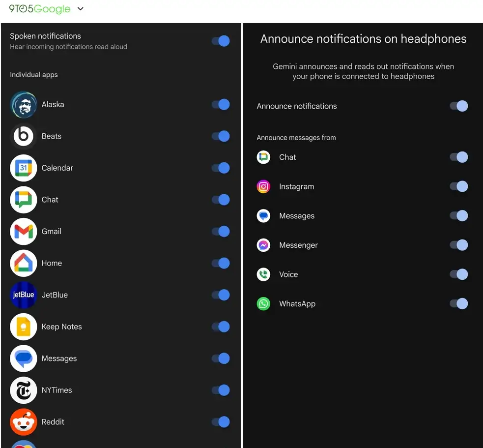The height and width of the screenshot is (448, 483).
Task: Click the Gmail app icon
Action: point(23,232)
